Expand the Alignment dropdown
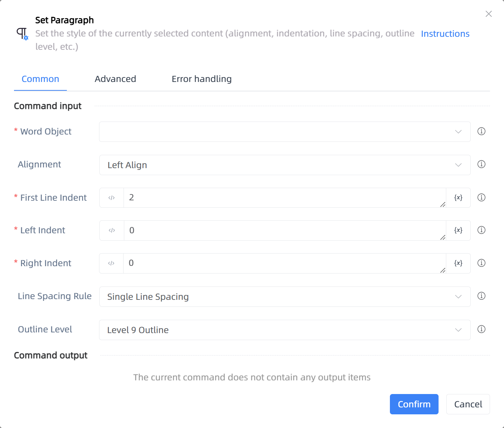Screen dimensions: 504x428 pos(285,165)
